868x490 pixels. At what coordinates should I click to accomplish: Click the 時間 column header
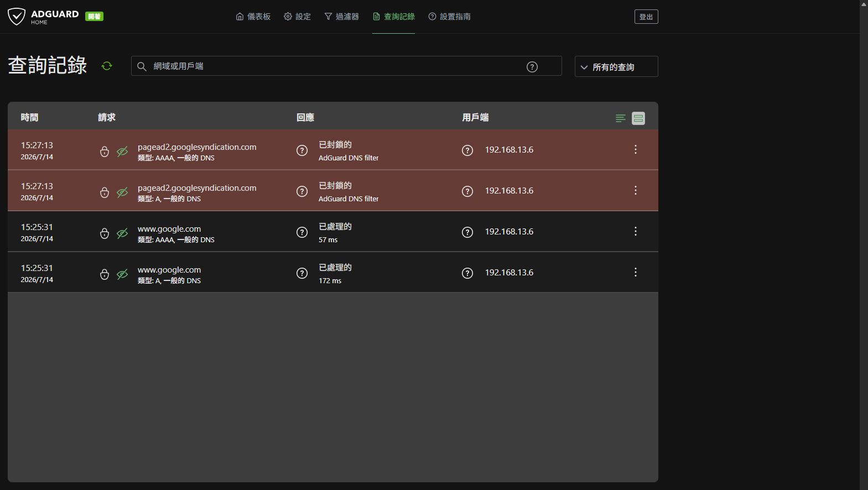pyautogui.click(x=29, y=117)
